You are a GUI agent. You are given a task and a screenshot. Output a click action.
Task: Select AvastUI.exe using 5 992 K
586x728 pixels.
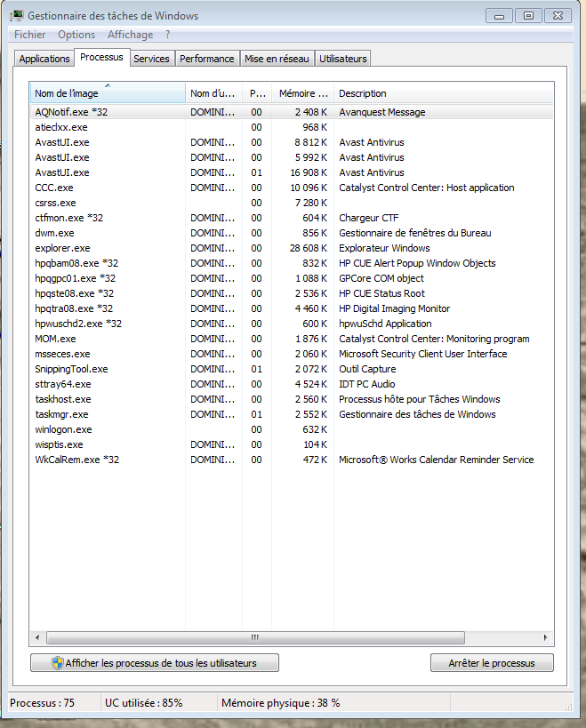292,157
